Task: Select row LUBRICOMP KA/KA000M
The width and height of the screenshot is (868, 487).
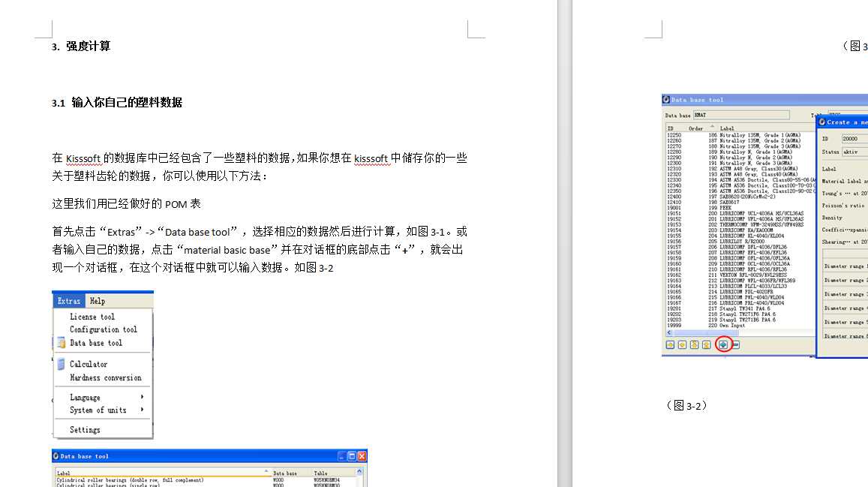Action: point(740,230)
